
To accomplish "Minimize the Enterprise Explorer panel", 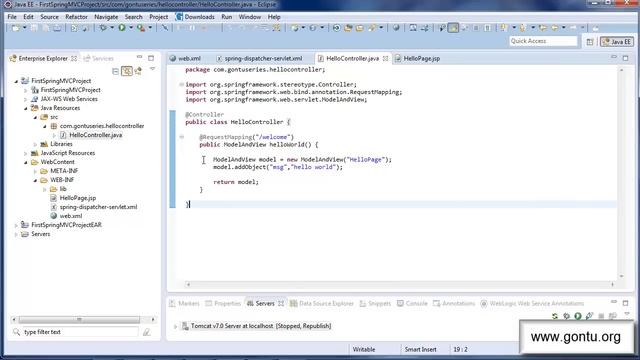I will (140, 58).
